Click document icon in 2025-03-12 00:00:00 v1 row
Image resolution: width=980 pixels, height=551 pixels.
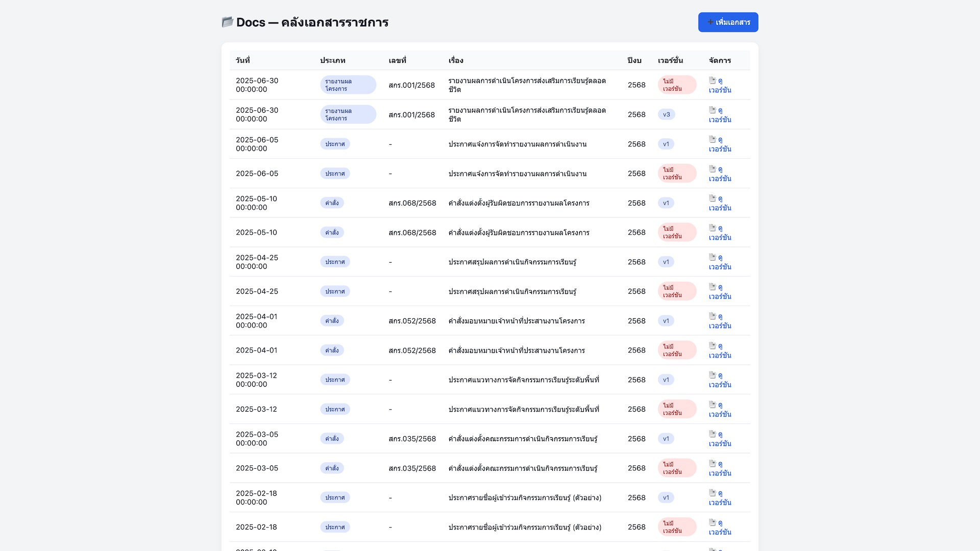point(713,375)
